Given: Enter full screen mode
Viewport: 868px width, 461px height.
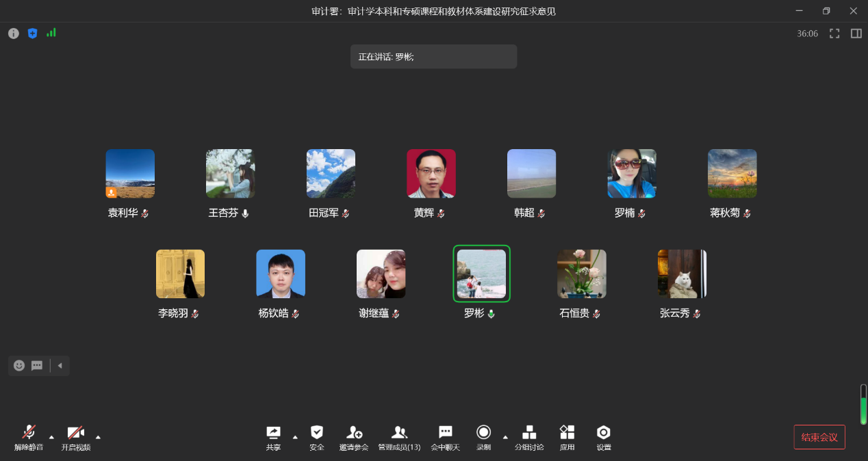Looking at the screenshot, I should click(834, 34).
